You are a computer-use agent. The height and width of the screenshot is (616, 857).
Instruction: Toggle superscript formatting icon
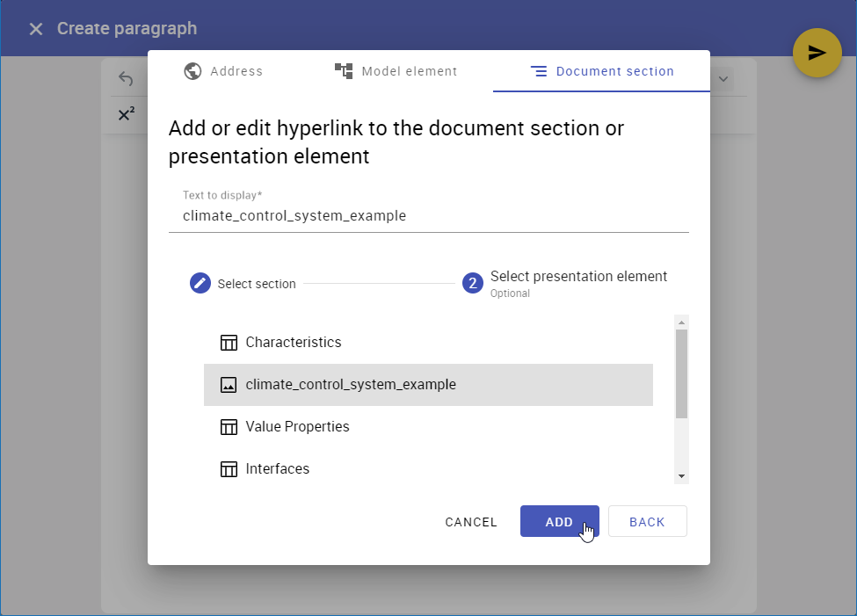click(126, 114)
